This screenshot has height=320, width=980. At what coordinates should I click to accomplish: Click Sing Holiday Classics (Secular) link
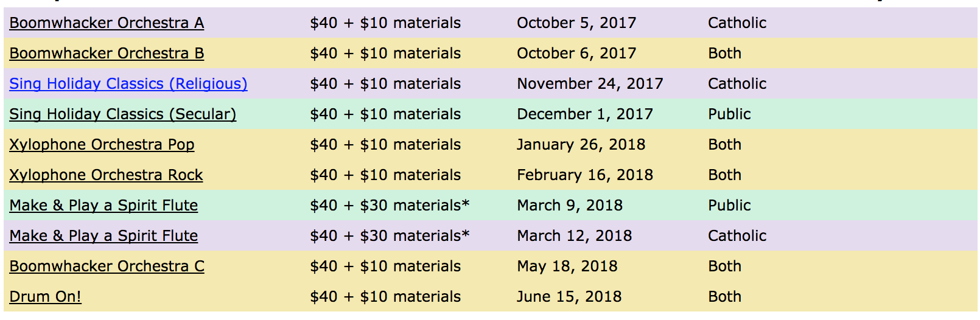click(x=123, y=114)
